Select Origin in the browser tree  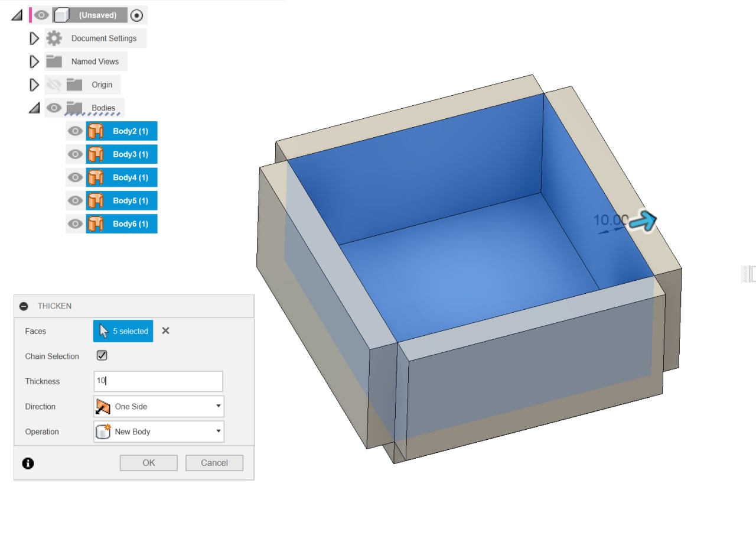point(102,85)
